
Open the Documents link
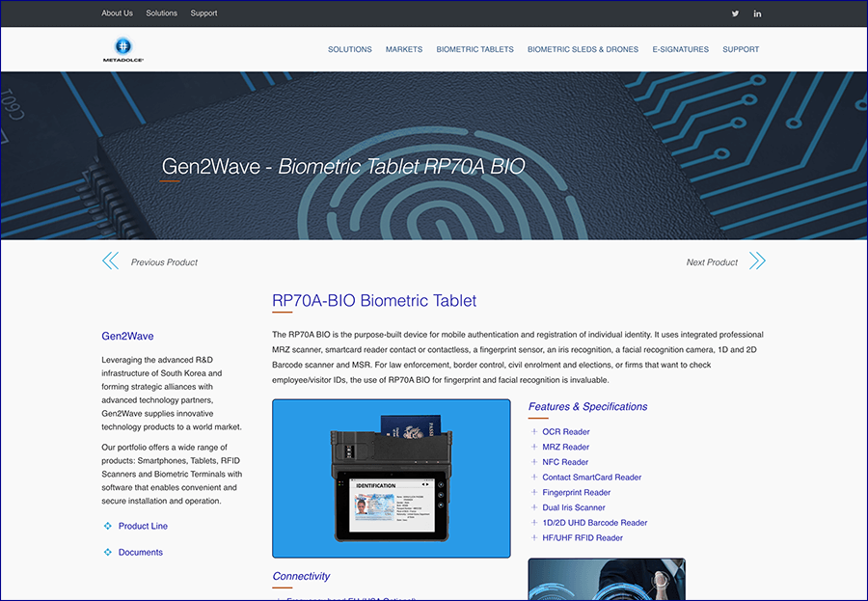142,552
